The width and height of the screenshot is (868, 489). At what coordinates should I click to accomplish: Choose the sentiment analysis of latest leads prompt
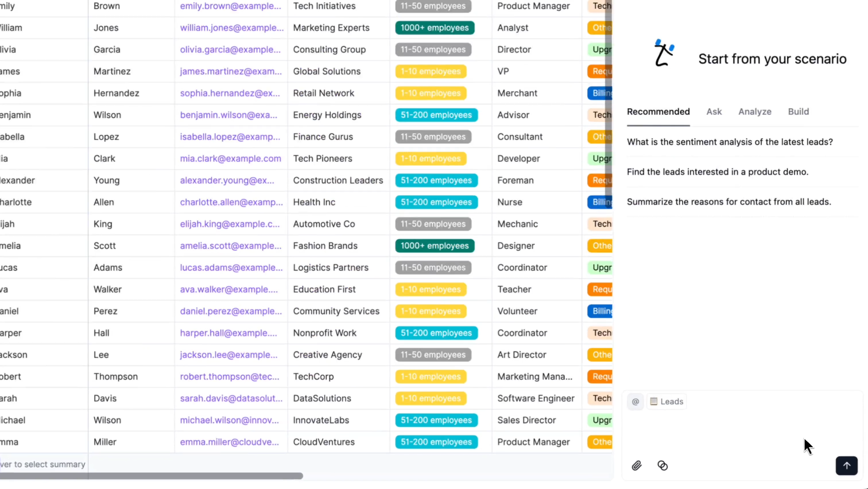730,142
